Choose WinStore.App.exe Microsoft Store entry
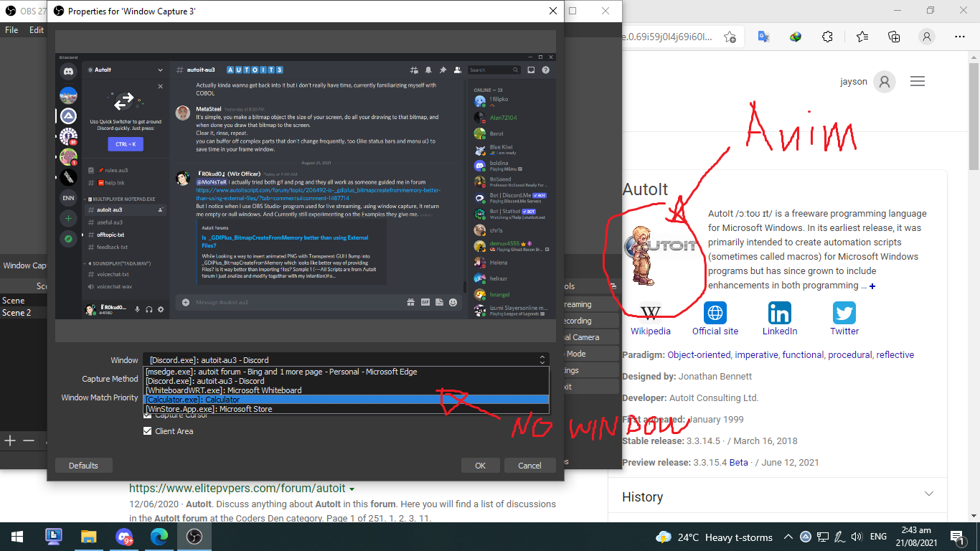 pos(346,409)
